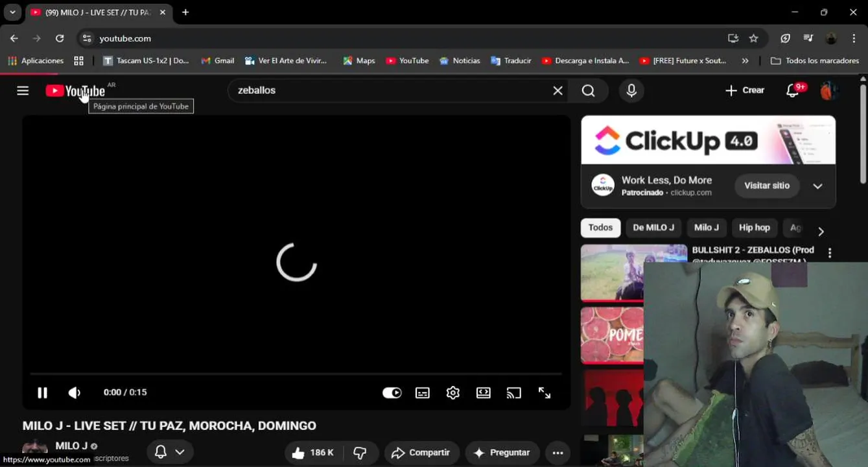Bookmark this page with the star
The height and width of the screenshot is (467, 868).
tap(753, 38)
